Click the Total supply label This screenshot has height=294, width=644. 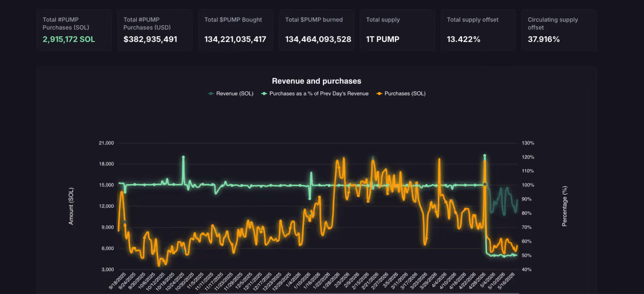click(383, 20)
